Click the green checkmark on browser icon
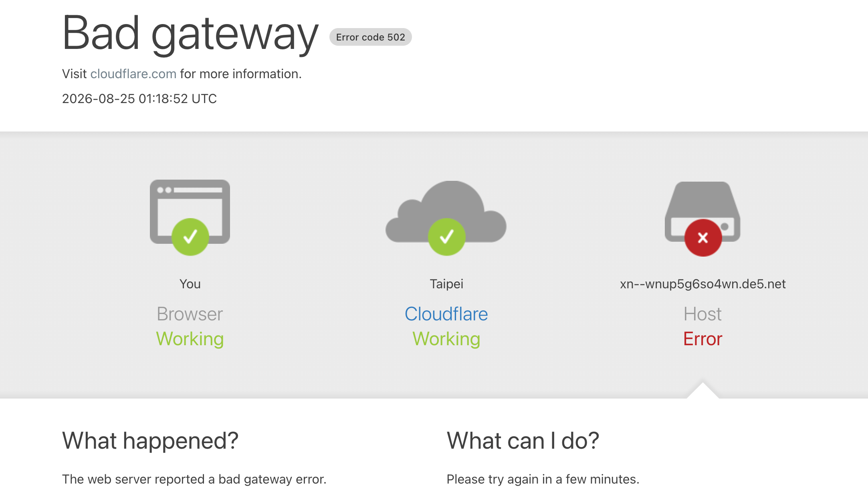 (190, 237)
